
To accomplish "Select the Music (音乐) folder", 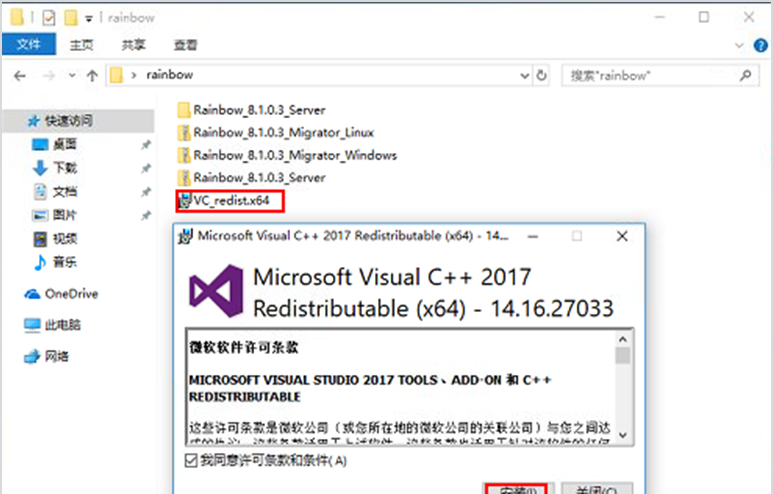I will click(65, 261).
